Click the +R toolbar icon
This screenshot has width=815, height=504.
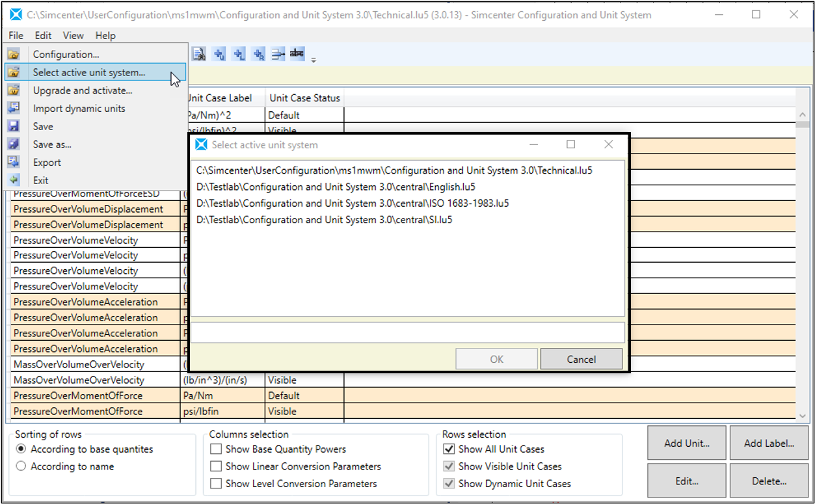tap(258, 55)
